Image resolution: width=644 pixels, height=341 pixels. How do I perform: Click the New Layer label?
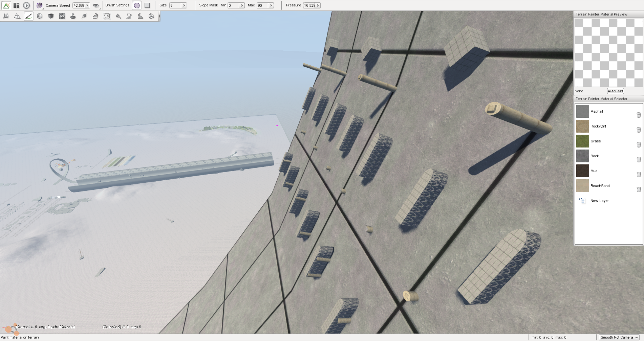[x=599, y=201]
